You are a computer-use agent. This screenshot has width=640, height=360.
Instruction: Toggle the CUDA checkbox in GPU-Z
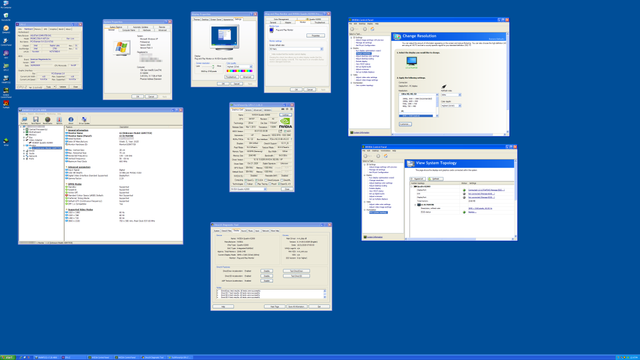256,180
